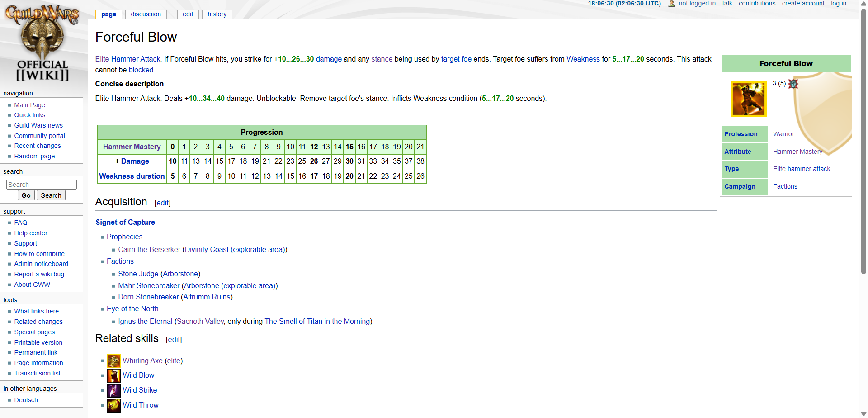
Task: Click Warrior profession in infobox
Action: click(x=783, y=134)
